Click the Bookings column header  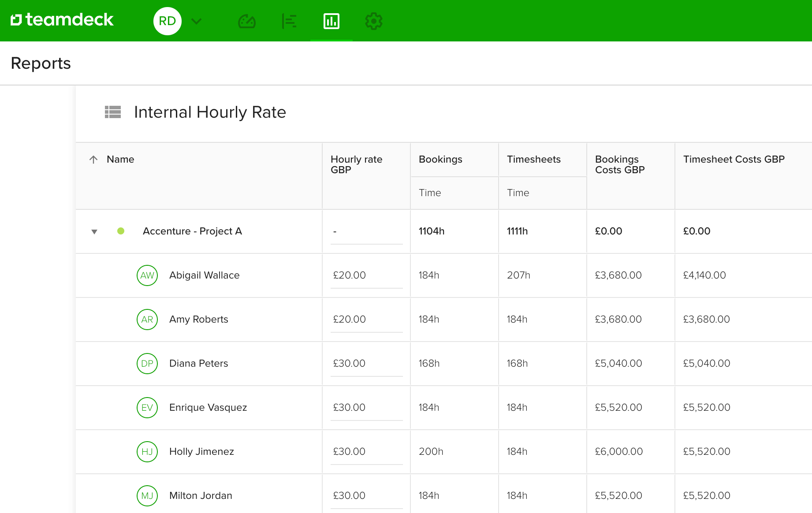(x=440, y=159)
